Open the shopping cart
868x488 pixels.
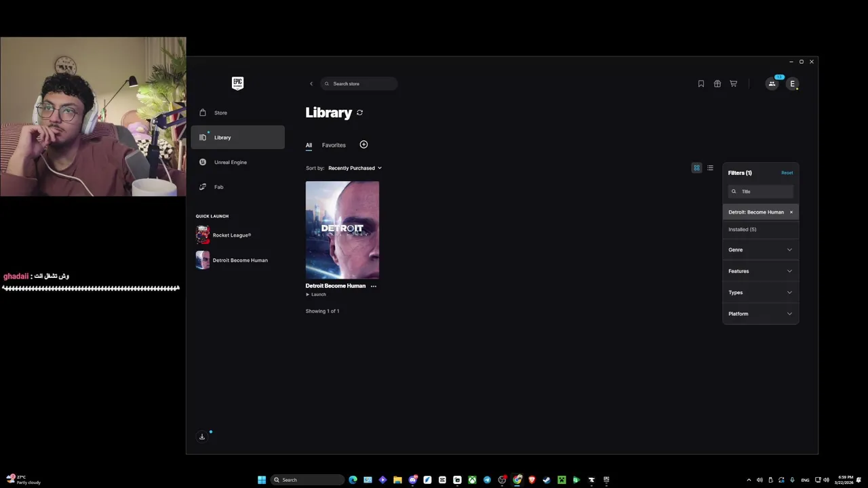(x=734, y=84)
